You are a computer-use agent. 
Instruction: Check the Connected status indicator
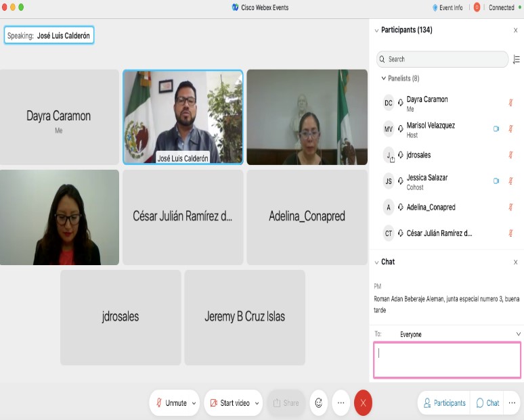click(504, 7)
